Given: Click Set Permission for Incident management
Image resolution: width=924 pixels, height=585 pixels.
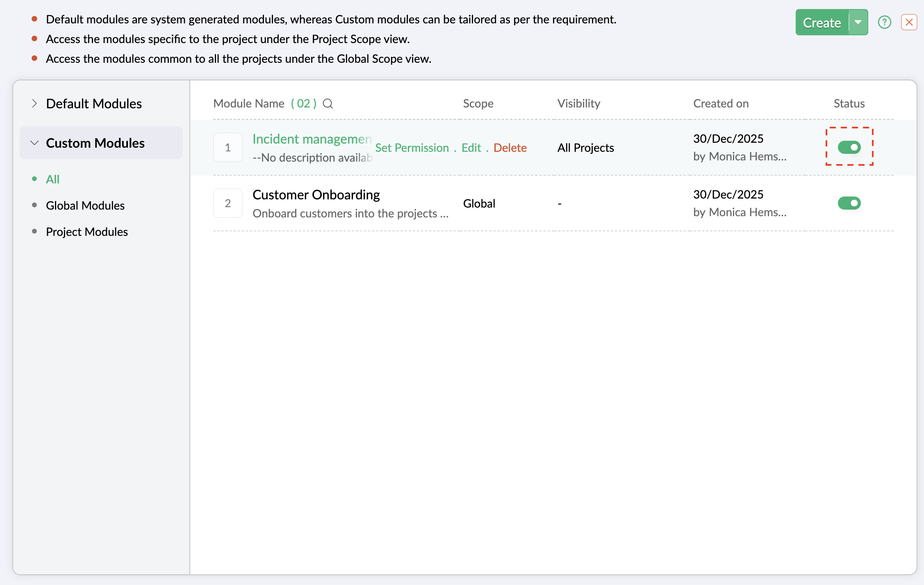Looking at the screenshot, I should click(412, 148).
